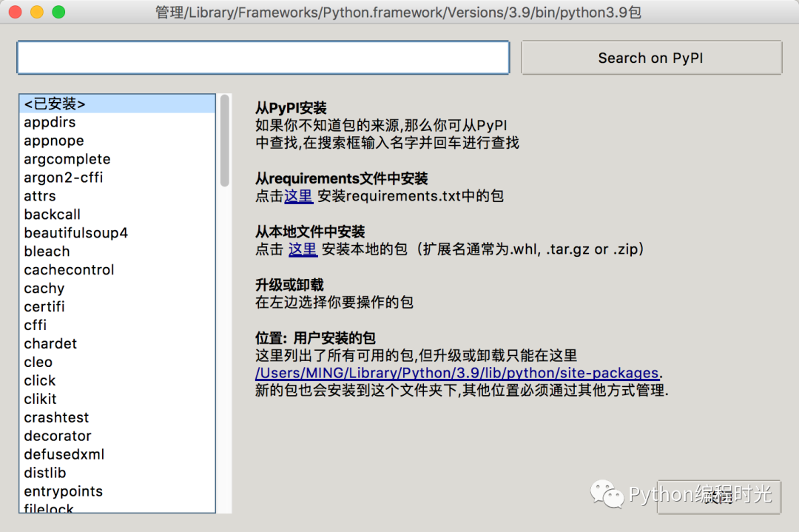Select distlib in the package list
This screenshot has width=799, height=532.
117,473
